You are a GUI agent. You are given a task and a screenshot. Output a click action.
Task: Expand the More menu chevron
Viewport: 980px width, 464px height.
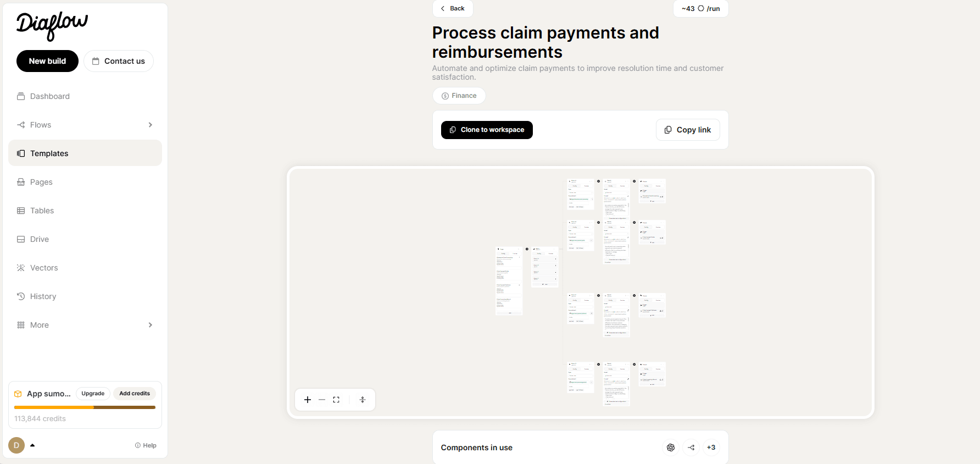151,325
